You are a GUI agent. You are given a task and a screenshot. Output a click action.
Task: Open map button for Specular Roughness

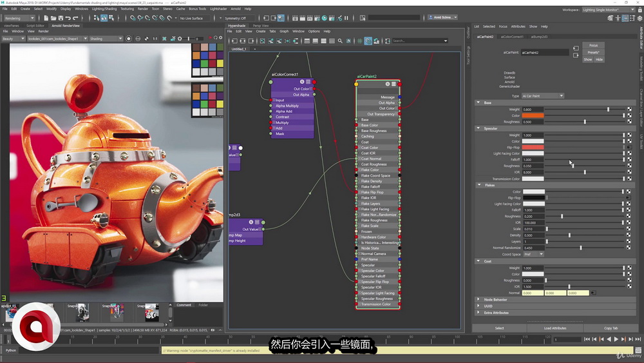pos(629,166)
